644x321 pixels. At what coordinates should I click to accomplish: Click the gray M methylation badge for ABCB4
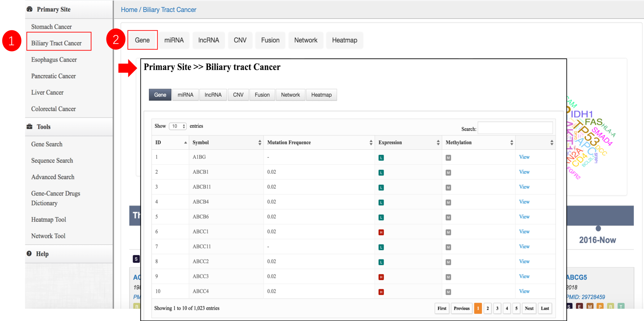448,202
